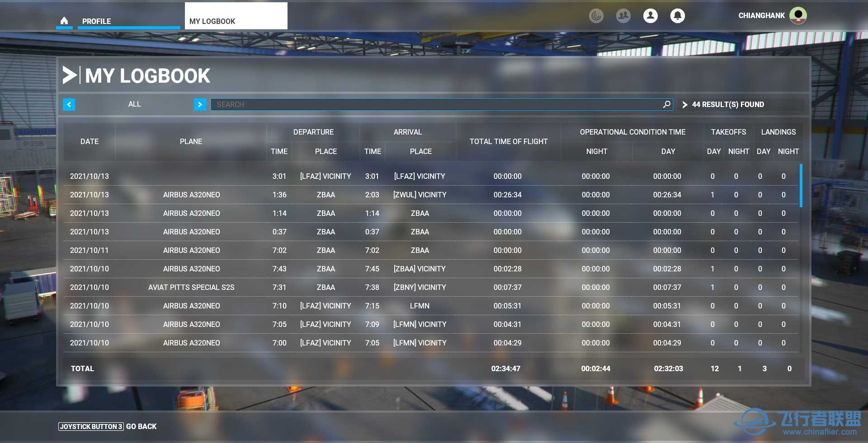Click total takeoffs day value 12
The height and width of the screenshot is (443, 868).
point(714,368)
